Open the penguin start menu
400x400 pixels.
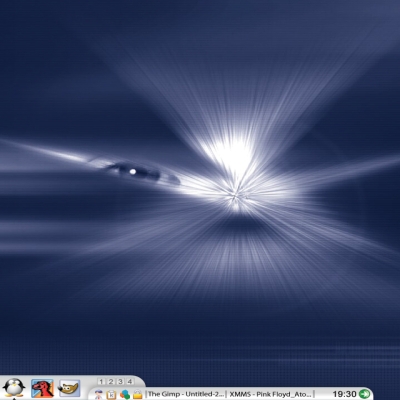(14, 388)
